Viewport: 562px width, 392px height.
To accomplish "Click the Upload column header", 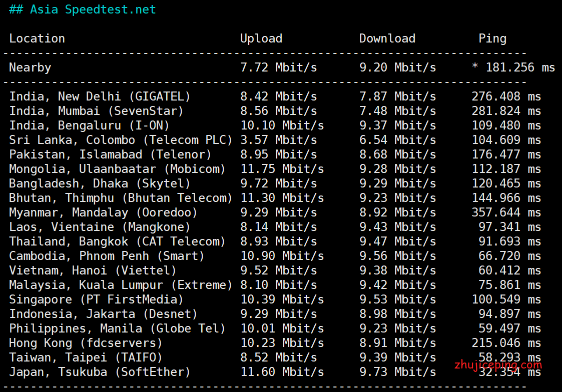I will 261,38.
